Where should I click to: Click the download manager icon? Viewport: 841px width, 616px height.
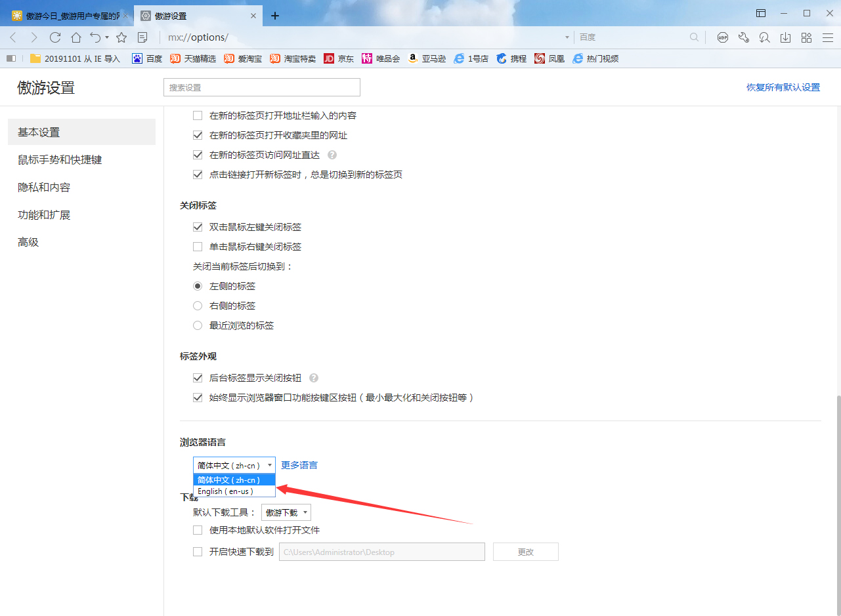pos(785,37)
